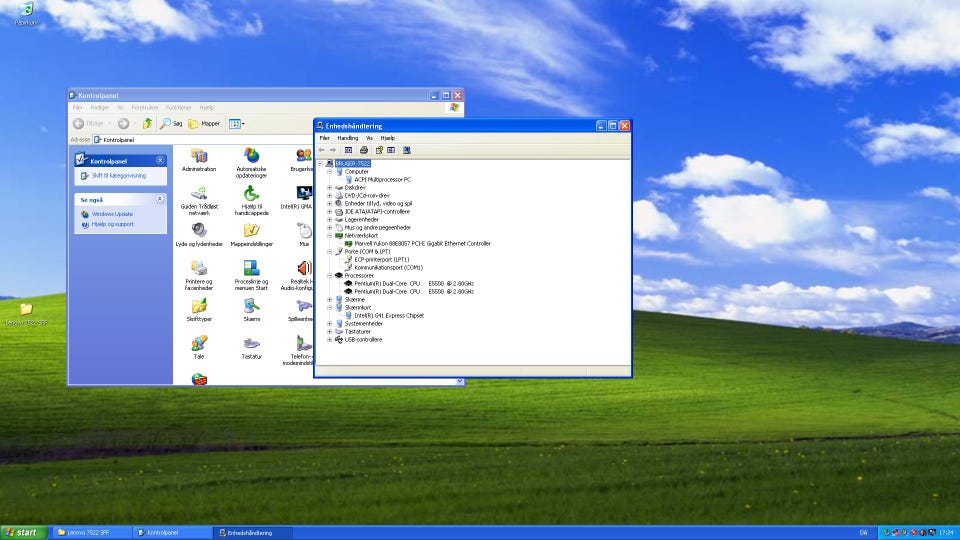960x540 pixels.
Task: Open Lyde og lydenheder in Kontrolpanel
Action: coord(199,235)
